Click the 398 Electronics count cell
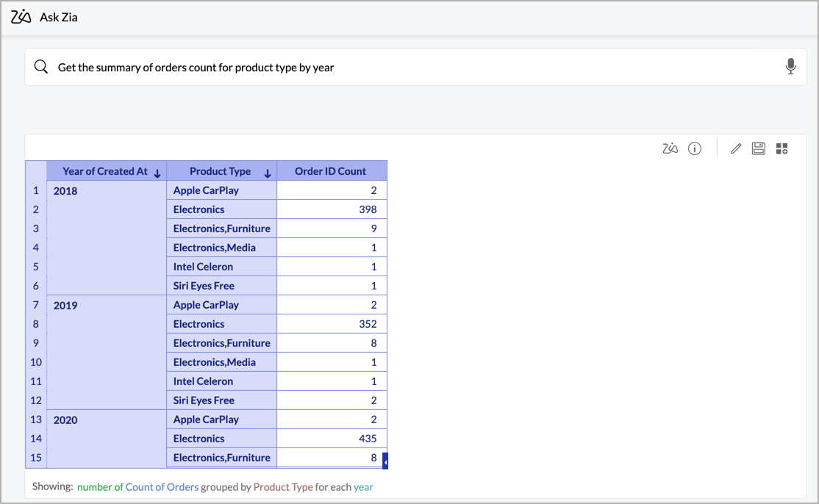The width and height of the screenshot is (819, 504). pos(332,209)
